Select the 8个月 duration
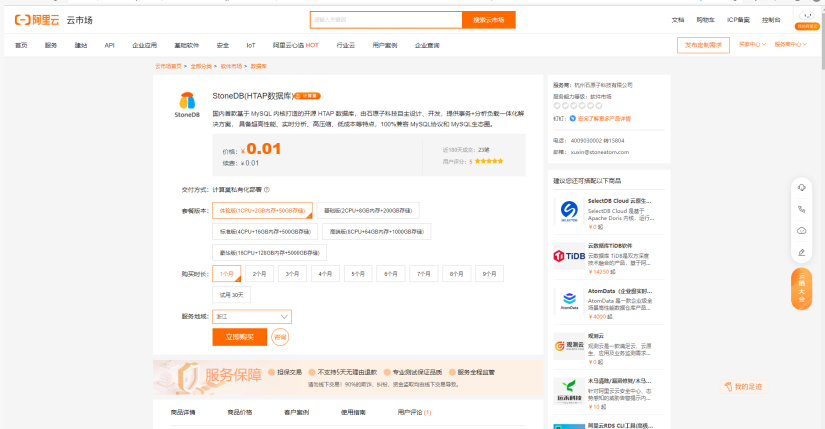The image size is (825, 429). pyautogui.click(x=457, y=274)
